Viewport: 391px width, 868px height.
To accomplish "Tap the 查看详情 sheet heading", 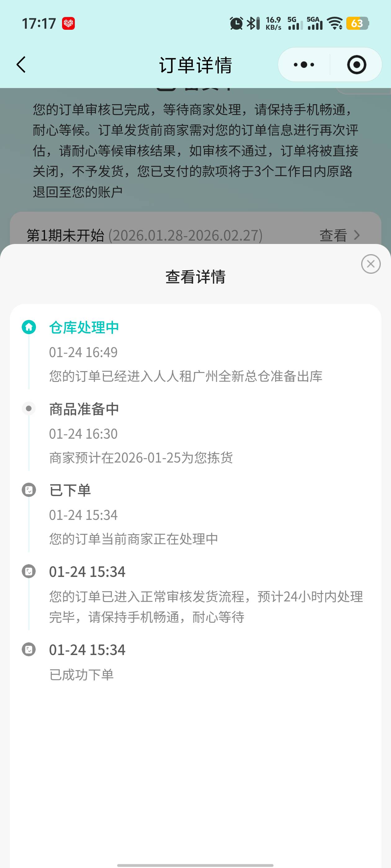I will 195,277.
